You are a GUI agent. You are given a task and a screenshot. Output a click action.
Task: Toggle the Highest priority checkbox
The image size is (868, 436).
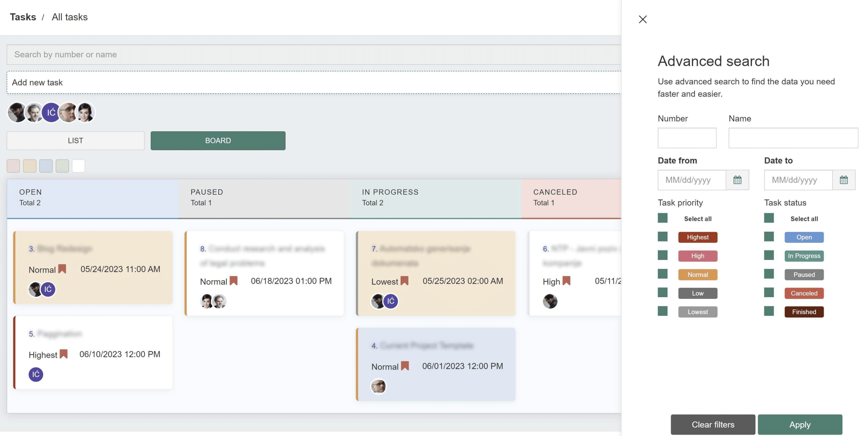(x=663, y=237)
